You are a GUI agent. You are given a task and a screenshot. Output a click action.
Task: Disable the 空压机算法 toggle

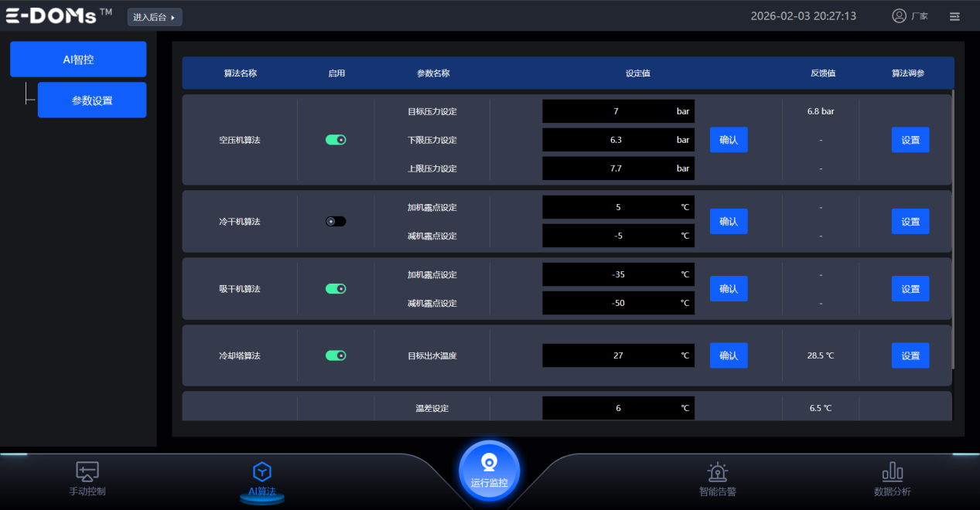[x=336, y=140]
